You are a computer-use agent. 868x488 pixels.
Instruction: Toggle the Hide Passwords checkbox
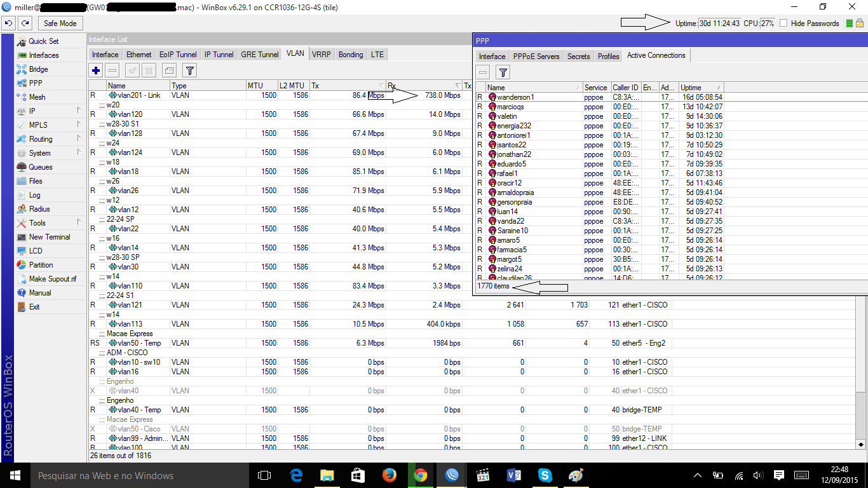pos(783,24)
